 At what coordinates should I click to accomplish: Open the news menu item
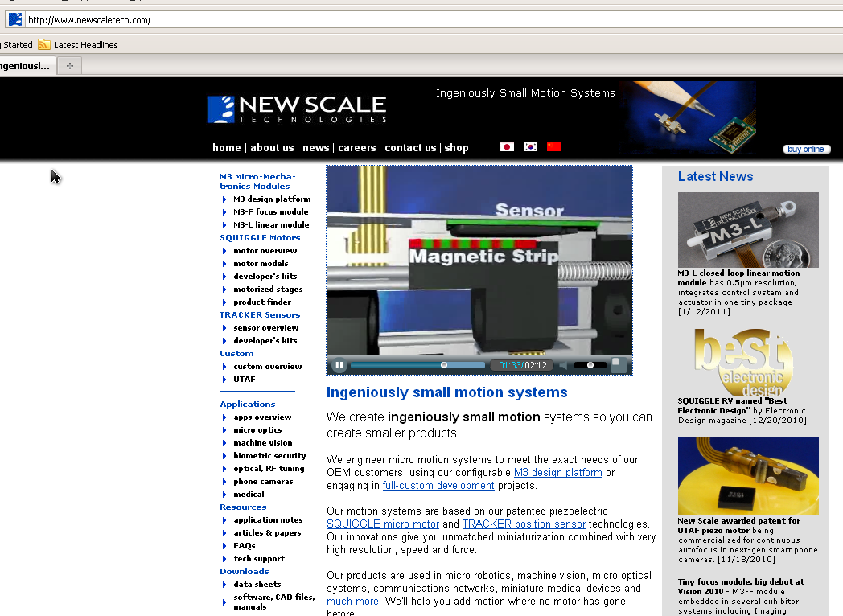pos(315,147)
